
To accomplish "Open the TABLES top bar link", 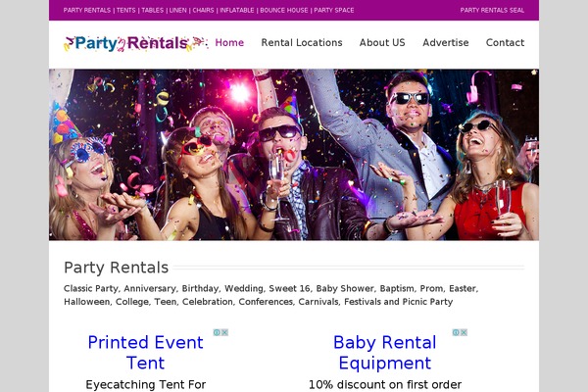I will tap(152, 10).
